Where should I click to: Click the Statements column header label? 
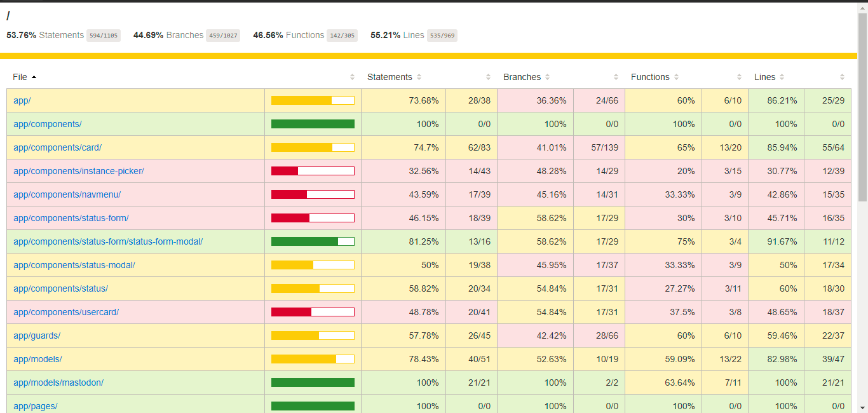[x=390, y=77]
